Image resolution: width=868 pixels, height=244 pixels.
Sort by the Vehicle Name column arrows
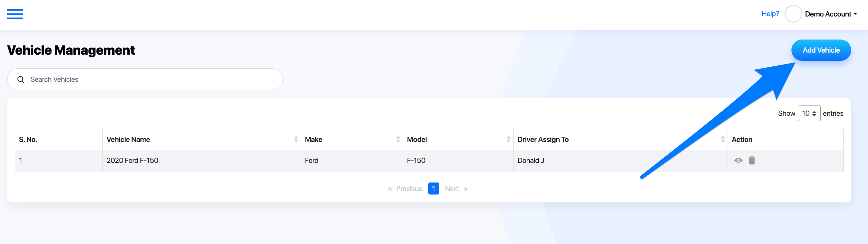[x=296, y=139]
